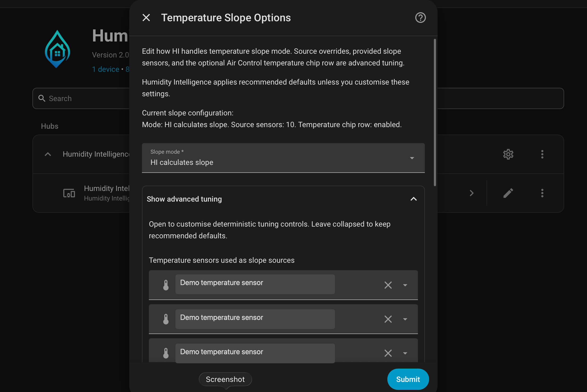Click the Hubs section heading
Viewport: 587px width, 392px height.
click(49, 126)
